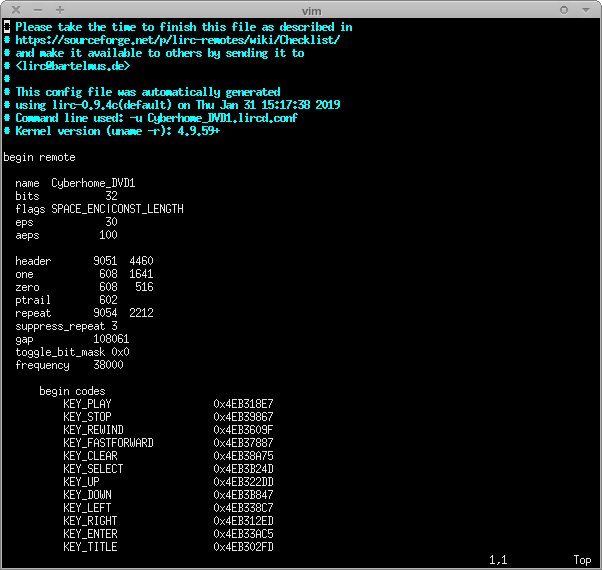Click the KEY_PLAY code name

point(87,404)
